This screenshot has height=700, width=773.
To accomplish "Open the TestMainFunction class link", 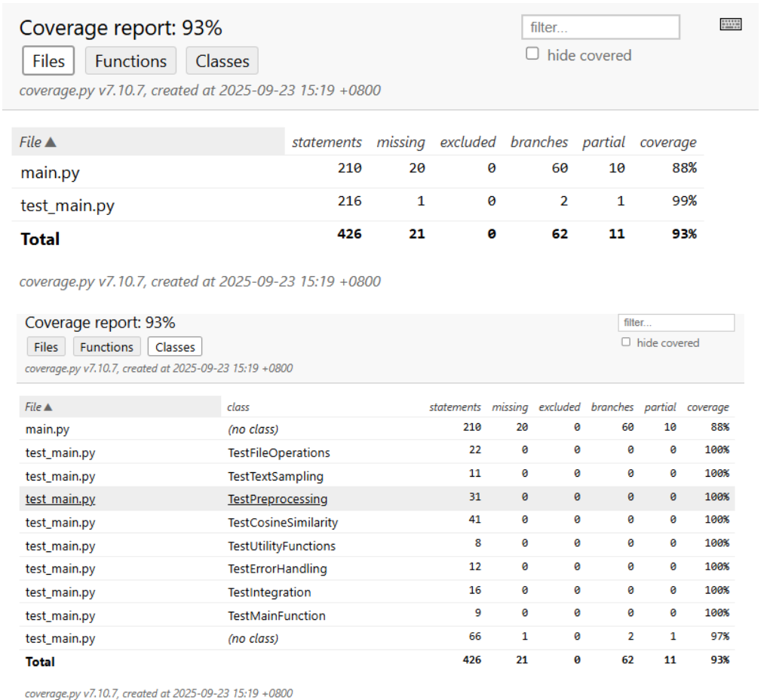I will tap(277, 616).
